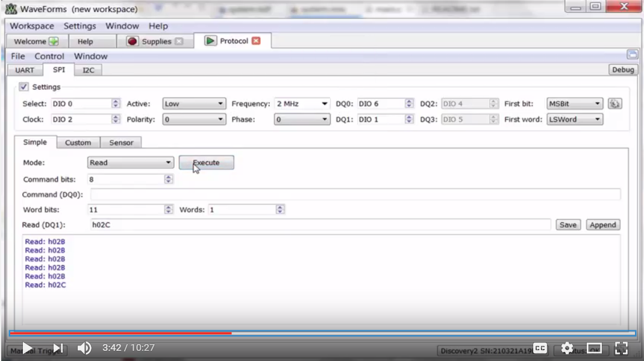Open the Control menu
644x361 pixels.
(x=49, y=55)
